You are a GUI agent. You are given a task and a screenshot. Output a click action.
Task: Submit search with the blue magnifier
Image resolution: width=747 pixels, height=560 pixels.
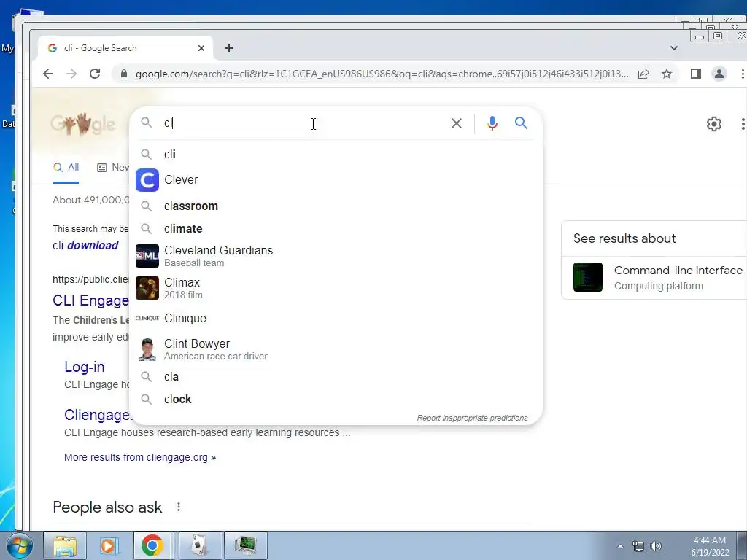[521, 123]
